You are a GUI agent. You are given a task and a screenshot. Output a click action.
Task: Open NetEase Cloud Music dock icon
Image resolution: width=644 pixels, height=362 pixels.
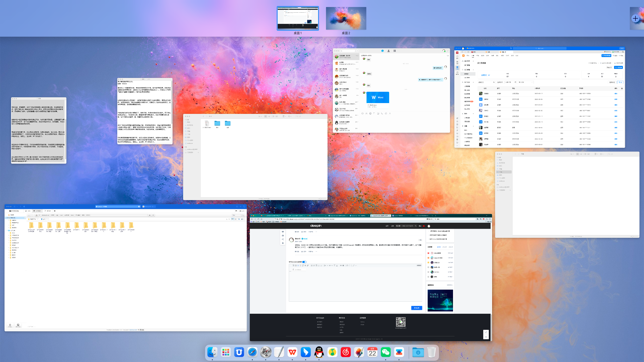346,352
